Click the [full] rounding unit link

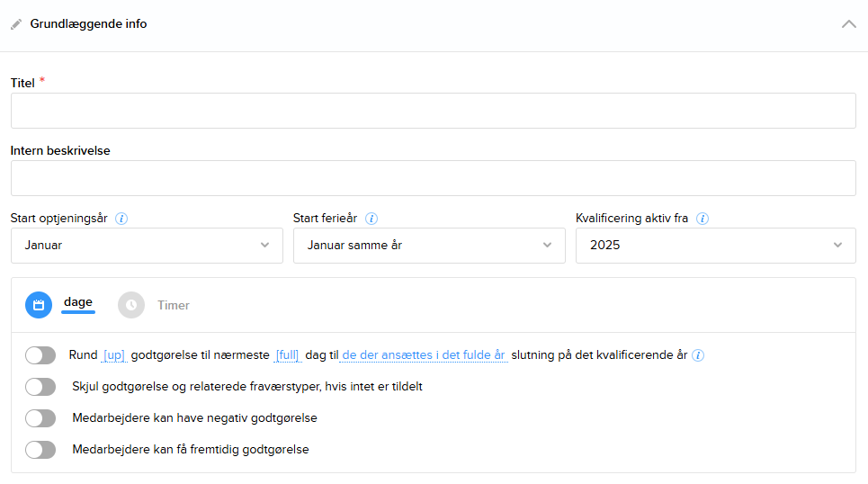click(287, 355)
